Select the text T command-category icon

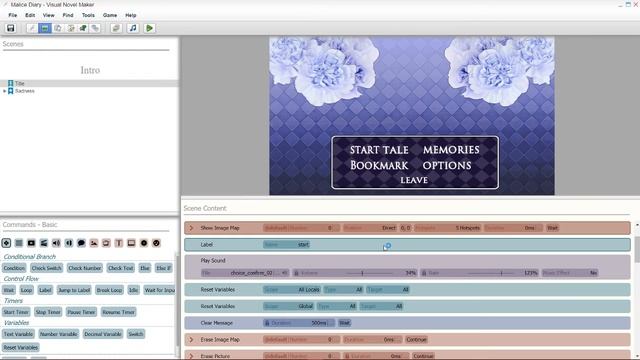(x=119, y=243)
